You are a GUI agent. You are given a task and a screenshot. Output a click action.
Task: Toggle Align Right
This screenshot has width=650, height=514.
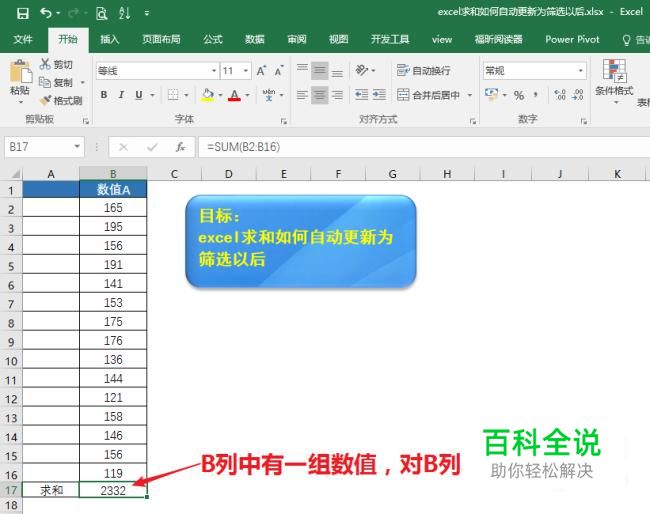(x=337, y=95)
